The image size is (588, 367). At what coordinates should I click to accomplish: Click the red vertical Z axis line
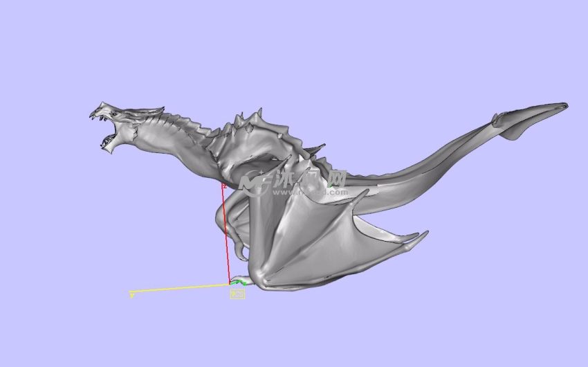coord(226,235)
